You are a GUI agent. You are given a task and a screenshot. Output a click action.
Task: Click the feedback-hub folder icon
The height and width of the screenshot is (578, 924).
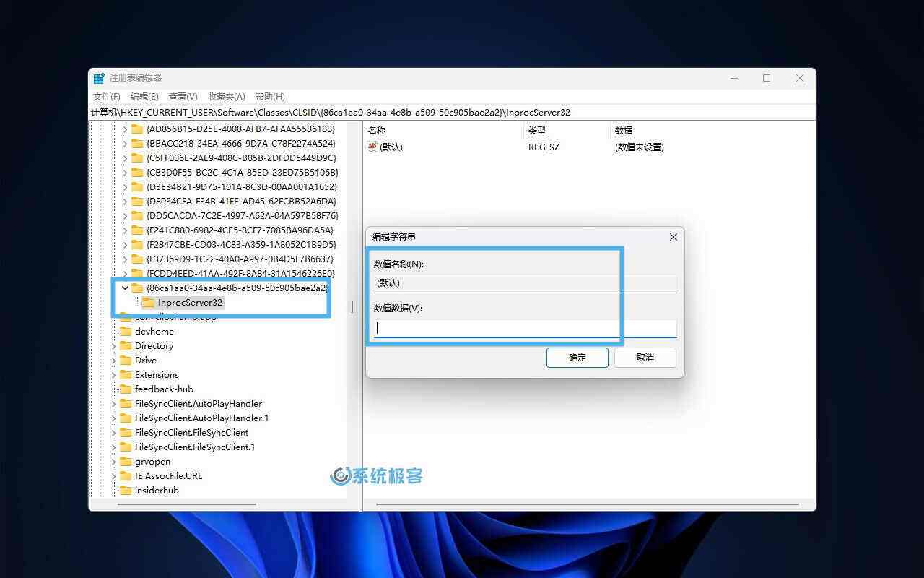point(126,389)
